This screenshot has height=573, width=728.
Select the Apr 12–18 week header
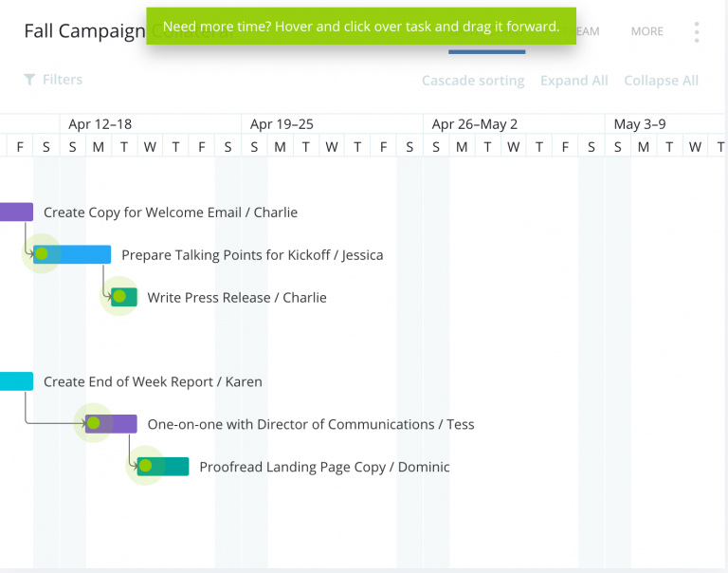tap(100, 124)
